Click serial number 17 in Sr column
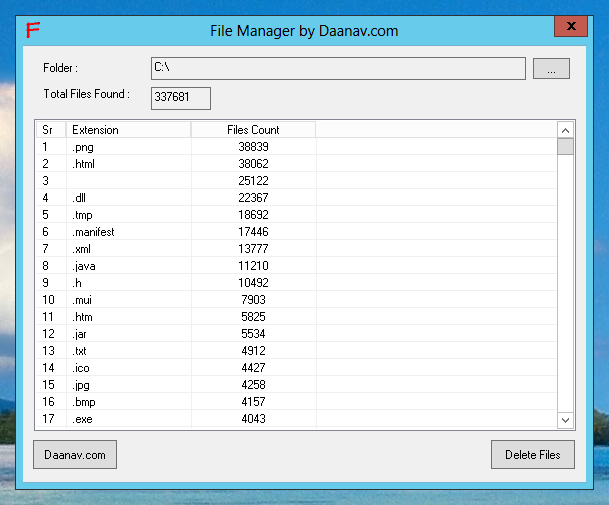Screen dimensions: 609x505 click(x=49, y=419)
